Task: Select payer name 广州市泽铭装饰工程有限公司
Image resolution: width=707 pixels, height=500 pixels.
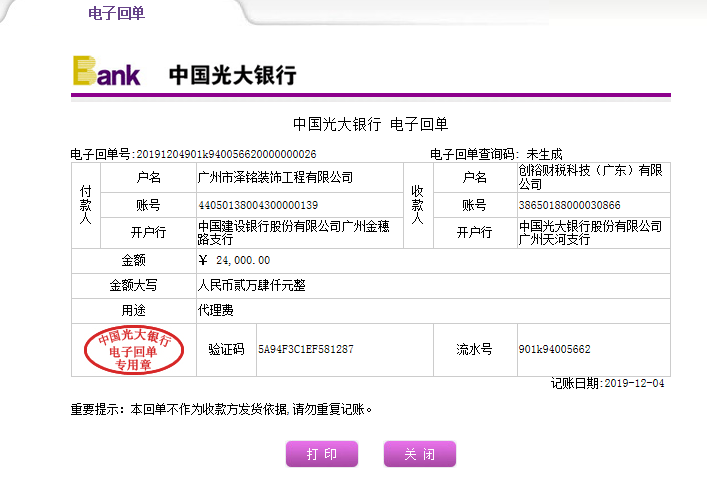Action: 275,177
